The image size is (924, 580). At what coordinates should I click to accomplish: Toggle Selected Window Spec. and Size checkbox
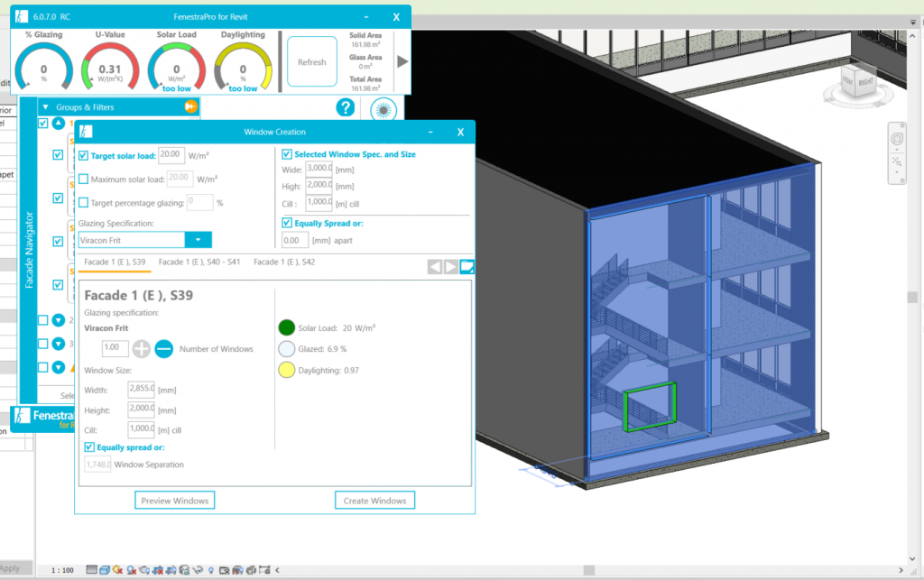(287, 154)
